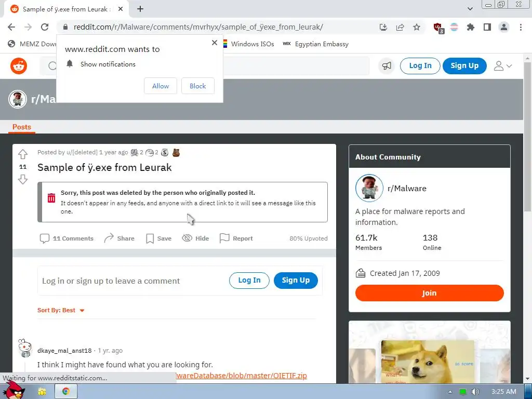Click the r/Malware sidebar avatar
Image resolution: width=532 pixels, height=399 pixels.
pyautogui.click(x=369, y=188)
